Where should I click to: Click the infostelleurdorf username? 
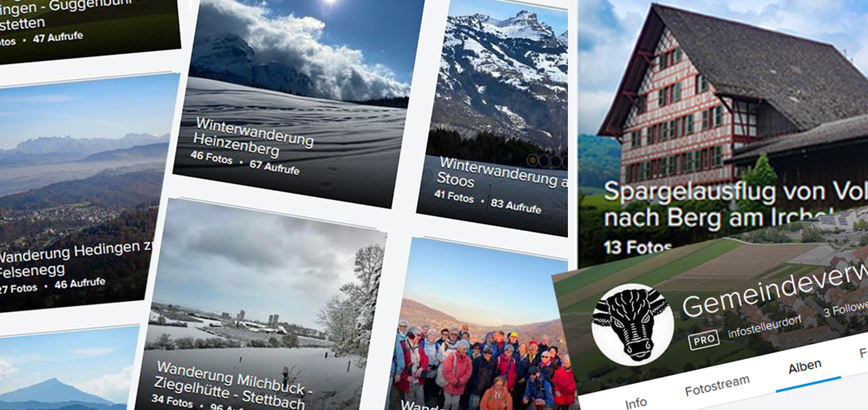click(764, 329)
